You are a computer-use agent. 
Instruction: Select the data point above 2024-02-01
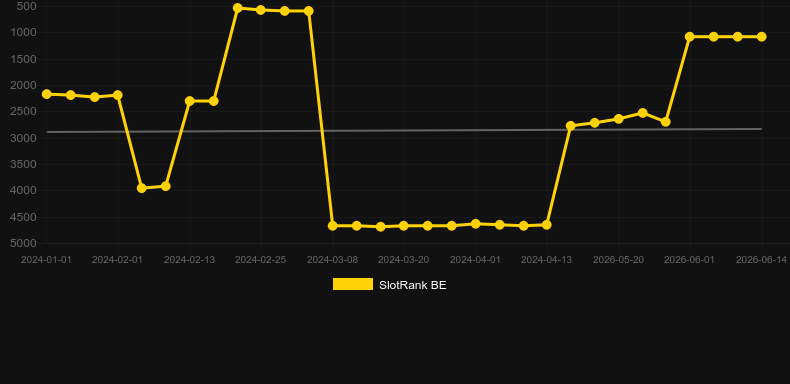(x=118, y=95)
